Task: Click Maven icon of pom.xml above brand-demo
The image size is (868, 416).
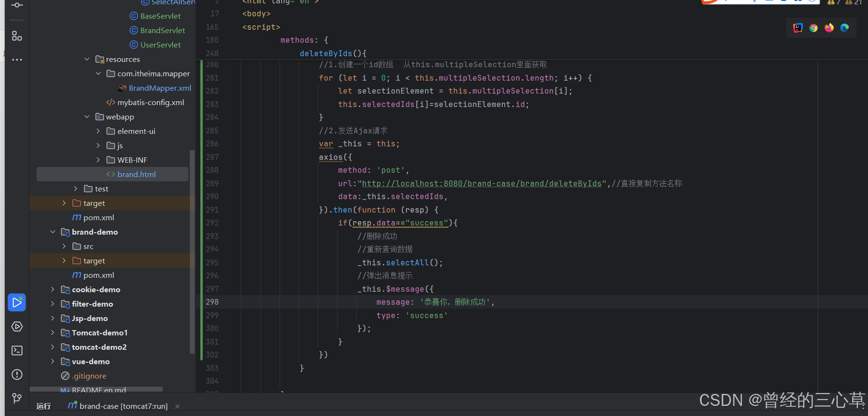Action: coord(77,217)
